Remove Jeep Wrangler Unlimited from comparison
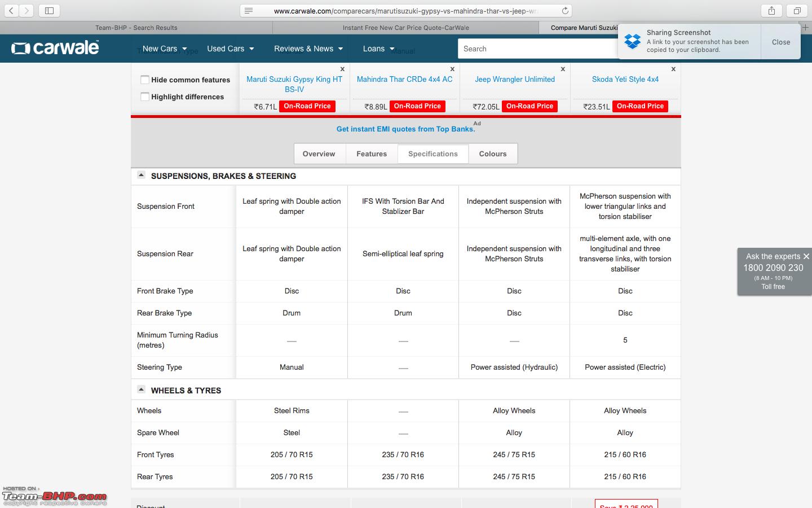 [x=563, y=69]
